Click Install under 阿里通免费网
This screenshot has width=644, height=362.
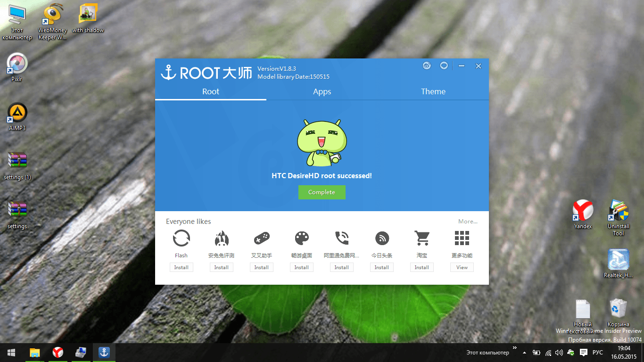pos(342,267)
